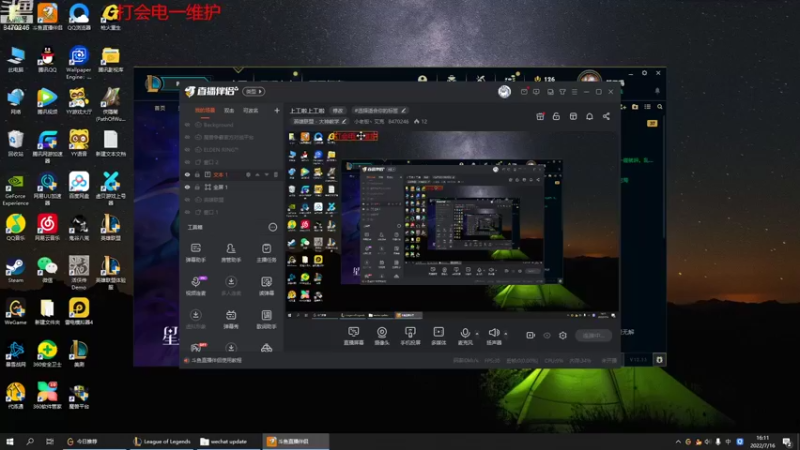
Task: Hide the 全屏 1 source via eye icon
Action: click(x=188, y=187)
